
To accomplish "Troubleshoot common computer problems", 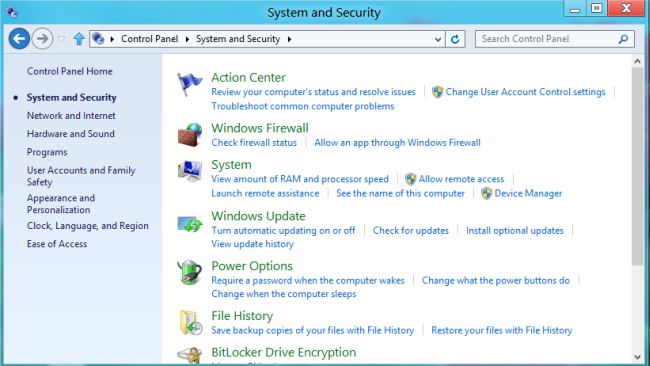I will click(x=303, y=107).
